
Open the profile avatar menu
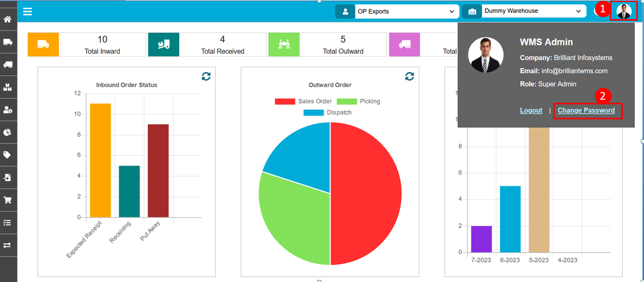click(x=624, y=11)
